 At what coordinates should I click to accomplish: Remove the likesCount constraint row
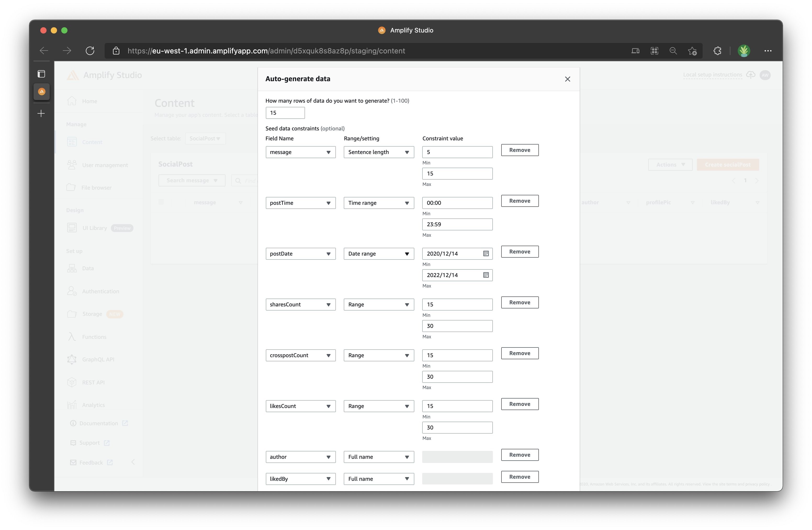519,403
